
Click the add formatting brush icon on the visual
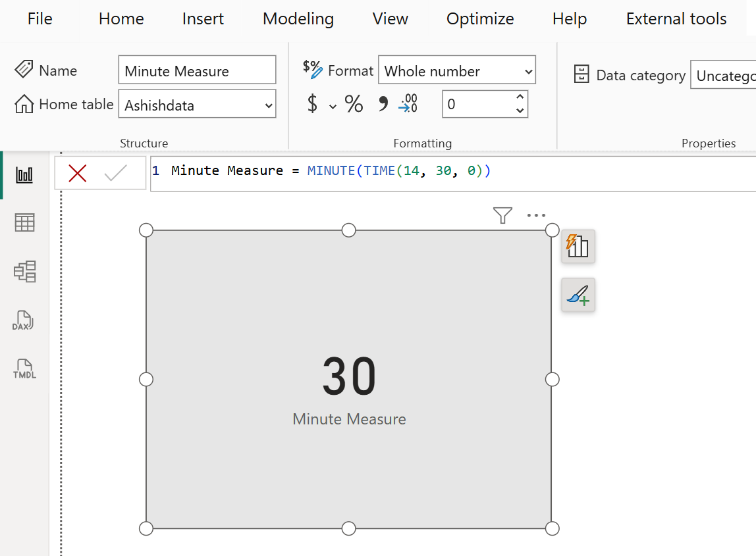(578, 295)
